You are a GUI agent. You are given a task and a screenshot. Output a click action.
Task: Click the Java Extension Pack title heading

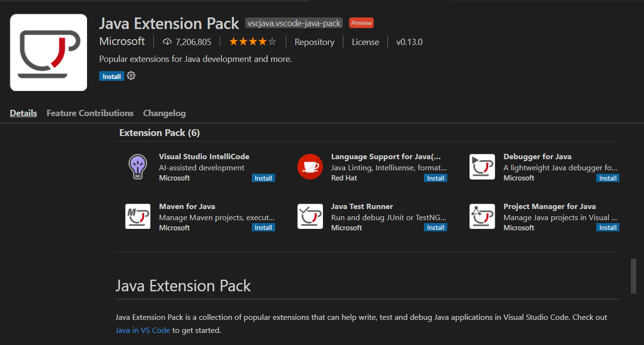pyautogui.click(x=169, y=23)
